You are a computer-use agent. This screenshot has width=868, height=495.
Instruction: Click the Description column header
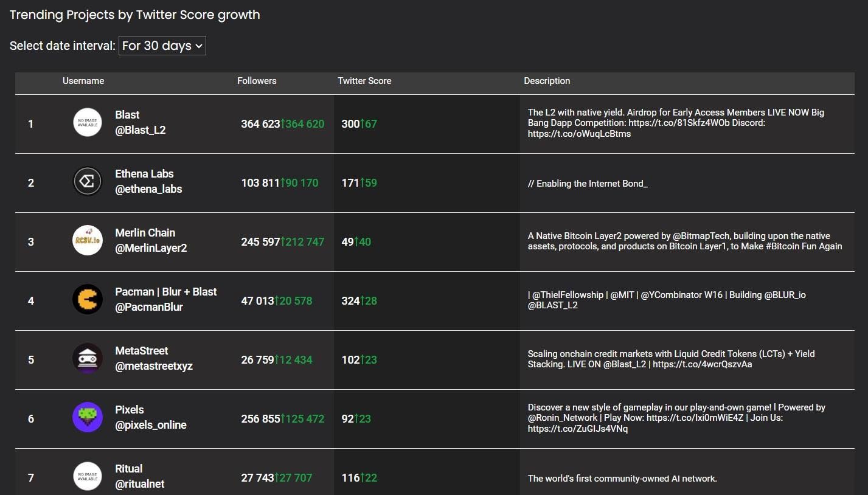point(547,81)
